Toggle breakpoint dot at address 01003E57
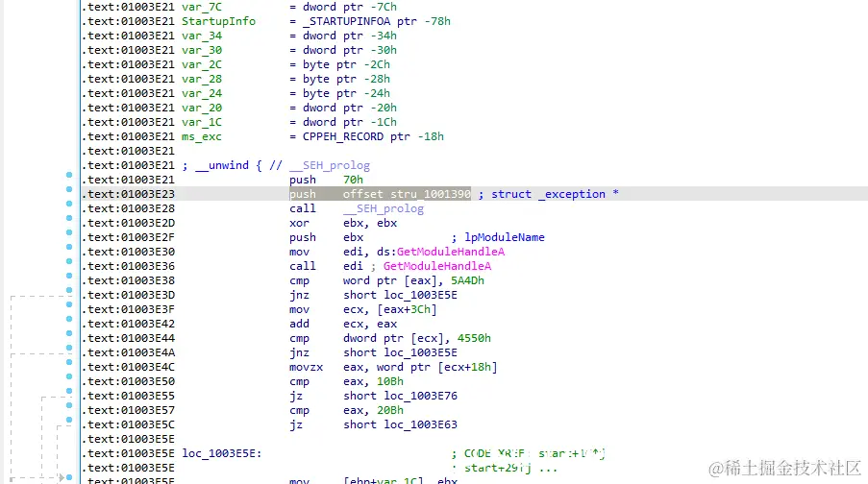The width and height of the screenshot is (868, 484). pos(69,405)
